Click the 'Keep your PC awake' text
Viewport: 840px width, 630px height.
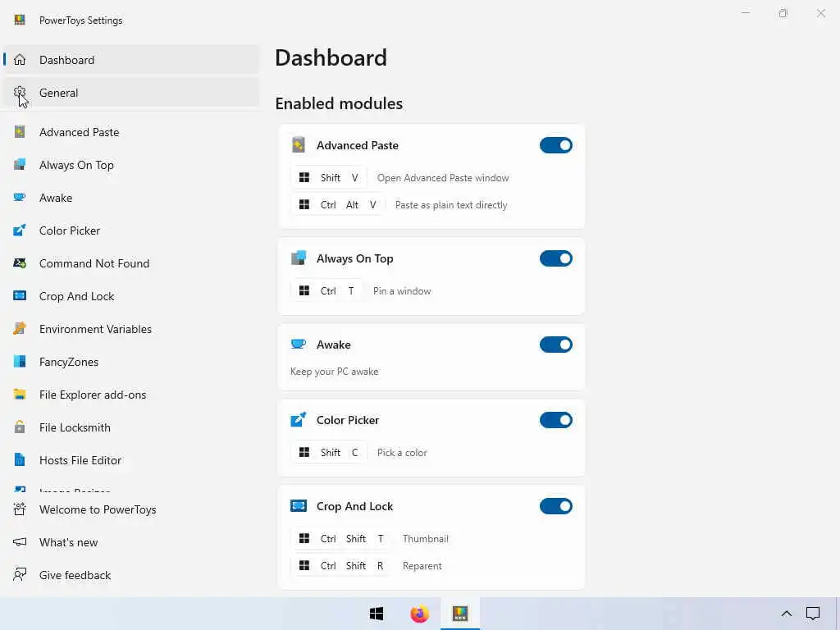click(x=335, y=372)
